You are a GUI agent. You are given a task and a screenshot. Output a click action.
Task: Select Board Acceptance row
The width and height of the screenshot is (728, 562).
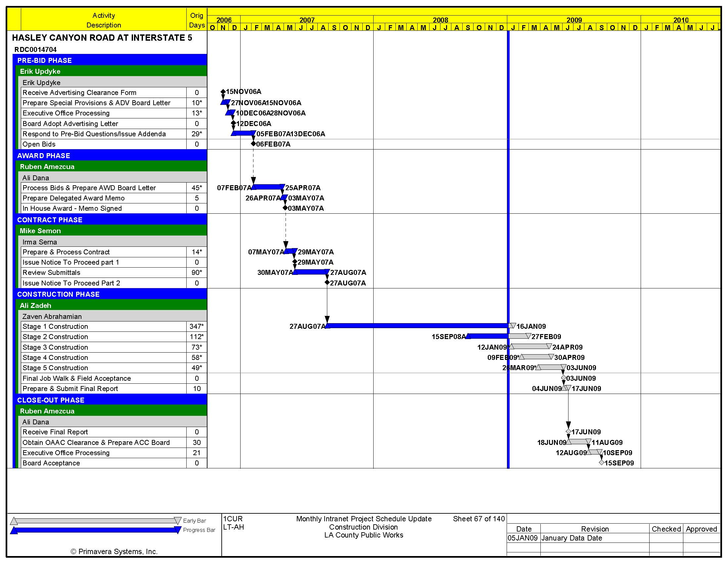[x=114, y=463]
